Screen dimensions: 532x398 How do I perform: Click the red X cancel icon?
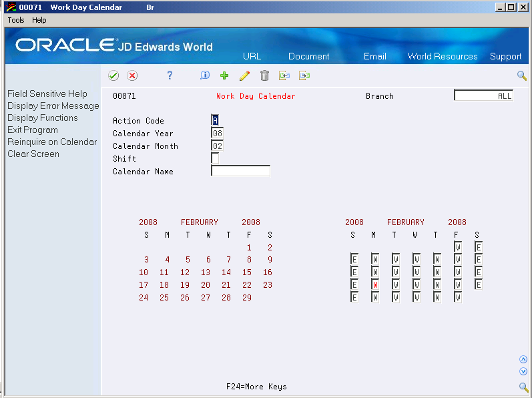coord(132,75)
